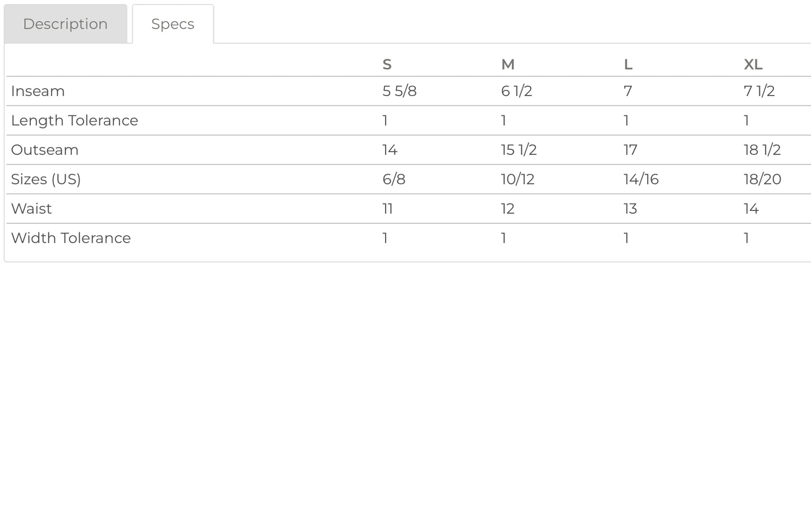Image resolution: width=811 pixels, height=532 pixels.
Task: Click the 18 1/2 outseam value
Action: pyautogui.click(x=762, y=150)
